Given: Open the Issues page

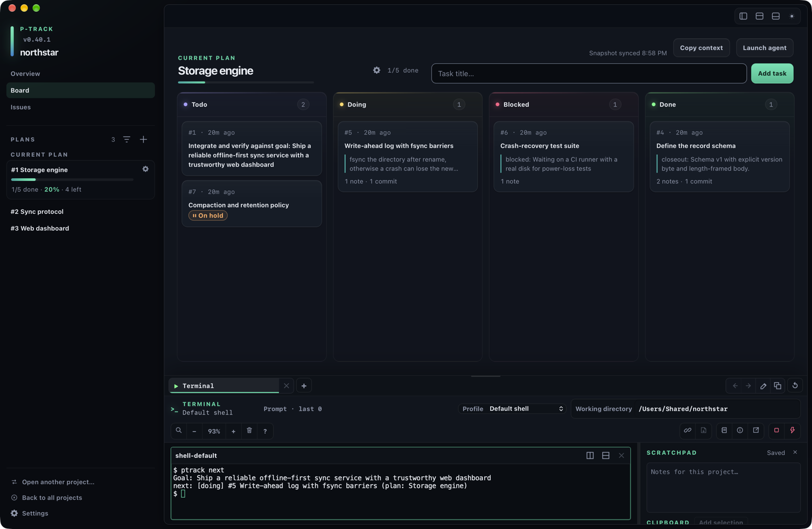Looking at the screenshot, I should coord(81,107).
